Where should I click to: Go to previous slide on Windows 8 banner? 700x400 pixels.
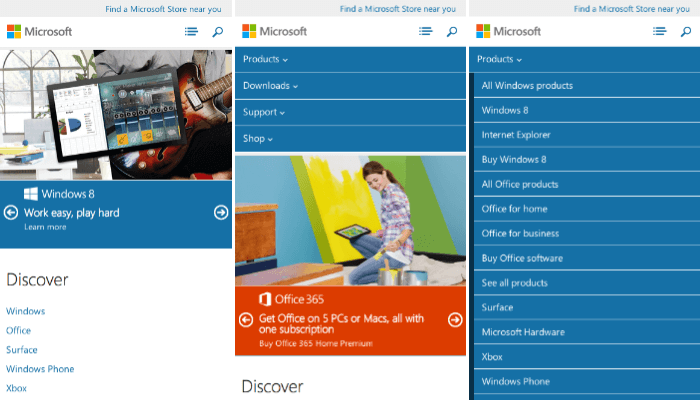click(x=11, y=212)
